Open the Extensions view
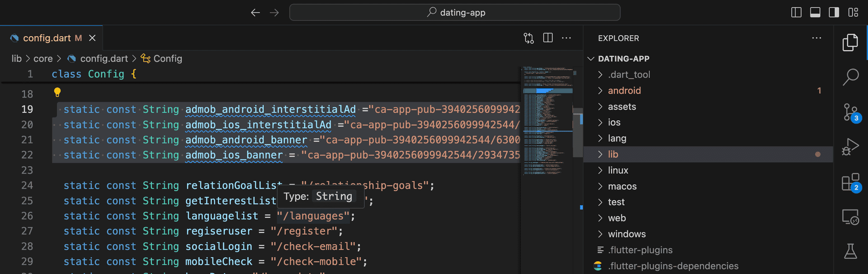Screen dimensions: 868x274 point(851,183)
